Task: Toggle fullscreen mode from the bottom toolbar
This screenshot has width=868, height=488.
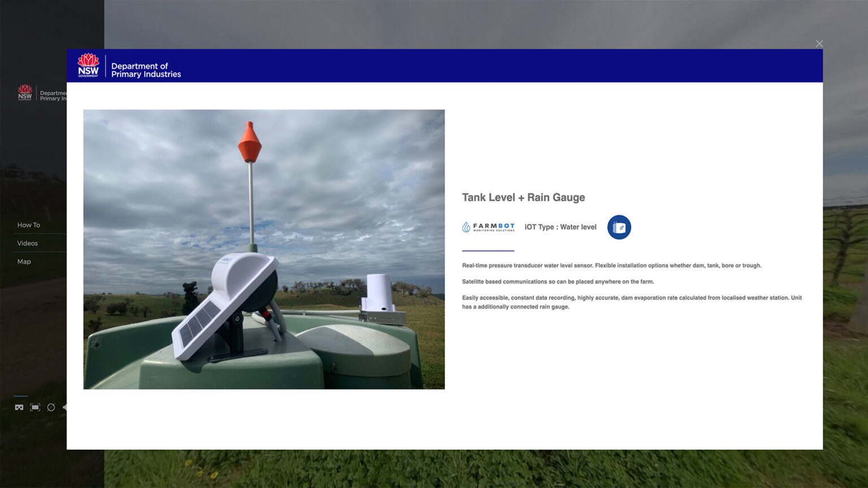Action: (x=35, y=407)
